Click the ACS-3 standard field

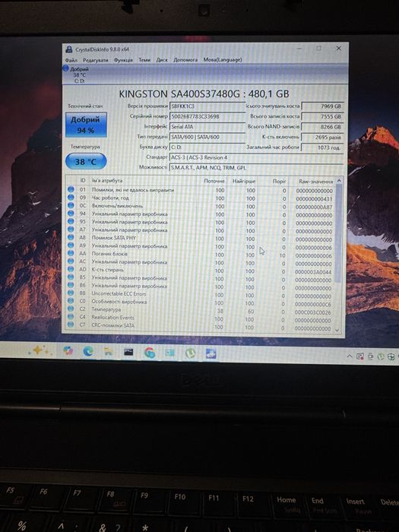(x=256, y=157)
